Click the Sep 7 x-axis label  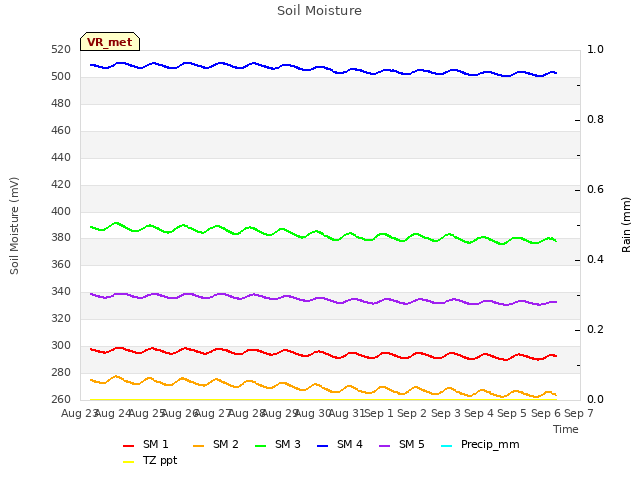click(579, 413)
